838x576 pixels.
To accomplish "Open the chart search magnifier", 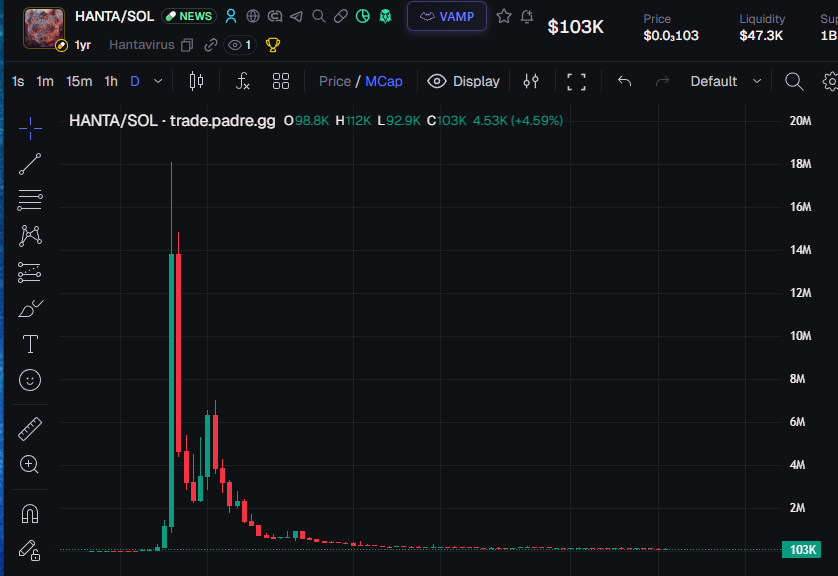I will click(x=794, y=81).
